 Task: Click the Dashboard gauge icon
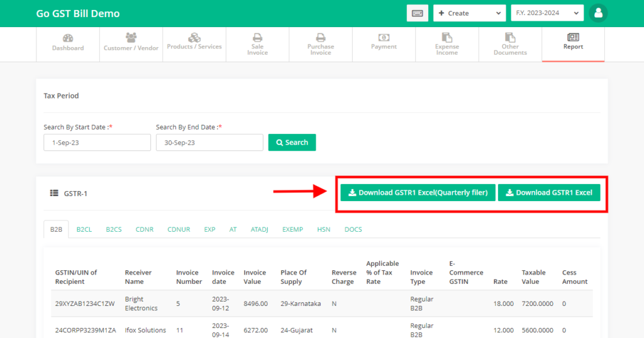(68, 38)
